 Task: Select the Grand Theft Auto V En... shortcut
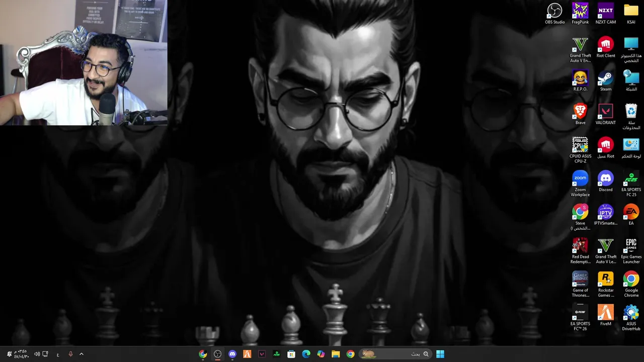pyautogui.click(x=580, y=50)
